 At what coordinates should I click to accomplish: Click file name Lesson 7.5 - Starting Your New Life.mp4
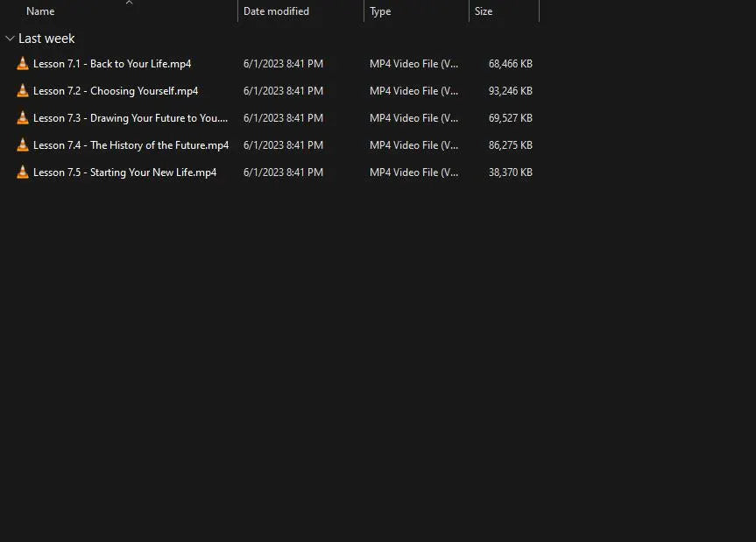[x=124, y=172]
